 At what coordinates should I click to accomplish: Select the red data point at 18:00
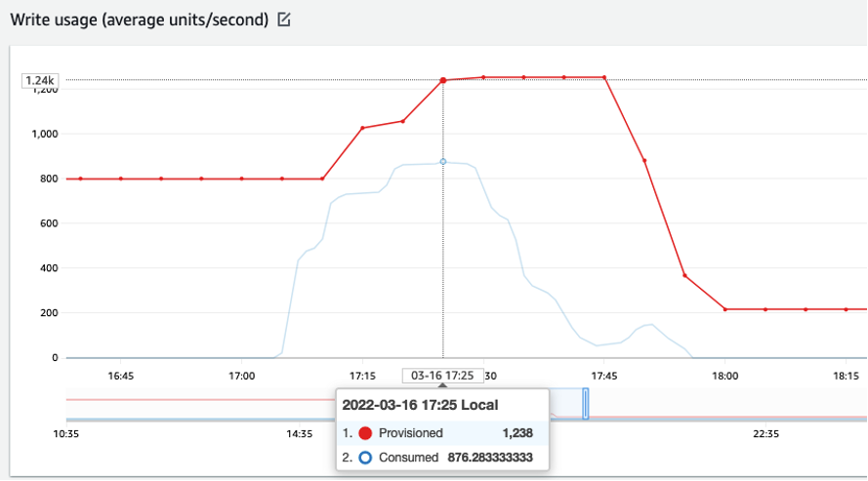725,309
